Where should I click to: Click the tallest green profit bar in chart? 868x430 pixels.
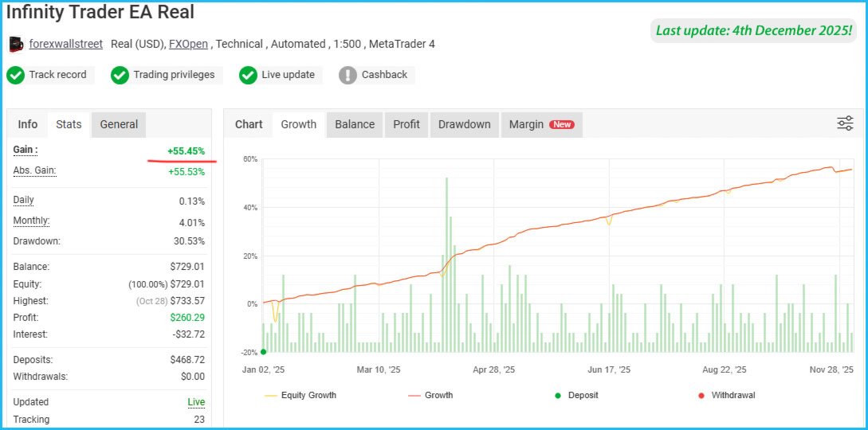(x=446, y=264)
